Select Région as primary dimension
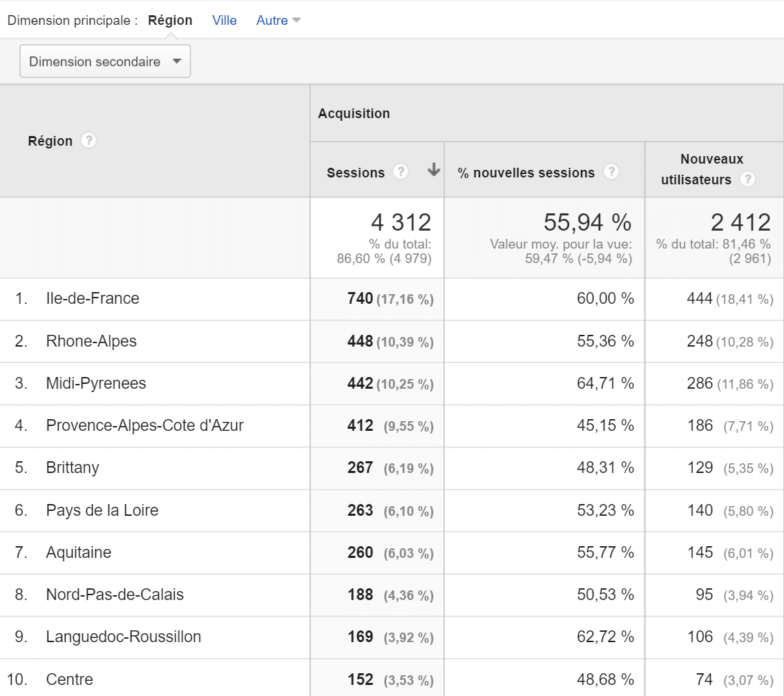The height and width of the screenshot is (696, 784). (x=170, y=21)
